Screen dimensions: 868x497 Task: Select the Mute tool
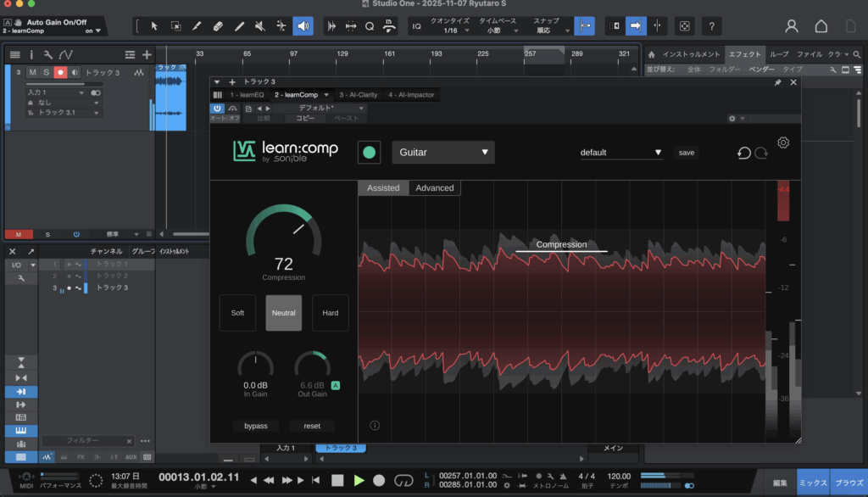tap(260, 26)
